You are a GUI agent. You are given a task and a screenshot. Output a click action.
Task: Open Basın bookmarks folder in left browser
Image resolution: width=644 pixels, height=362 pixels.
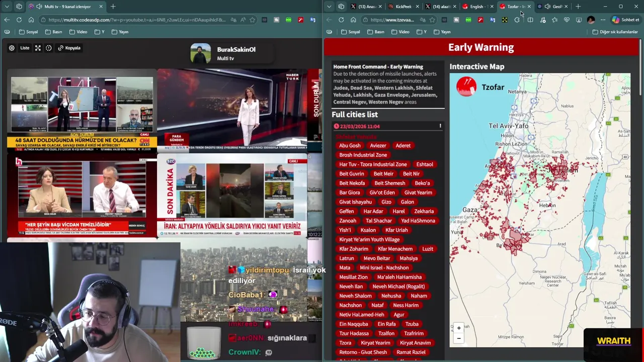(x=54, y=32)
